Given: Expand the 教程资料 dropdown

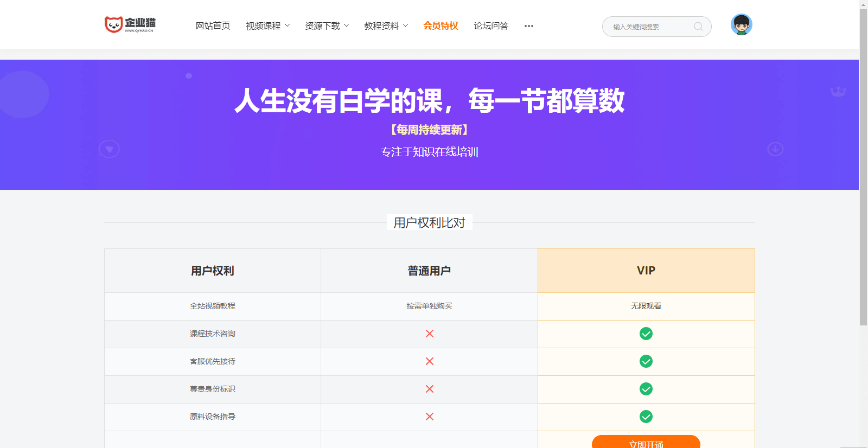Looking at the screenshot, I should coord(386,26).
